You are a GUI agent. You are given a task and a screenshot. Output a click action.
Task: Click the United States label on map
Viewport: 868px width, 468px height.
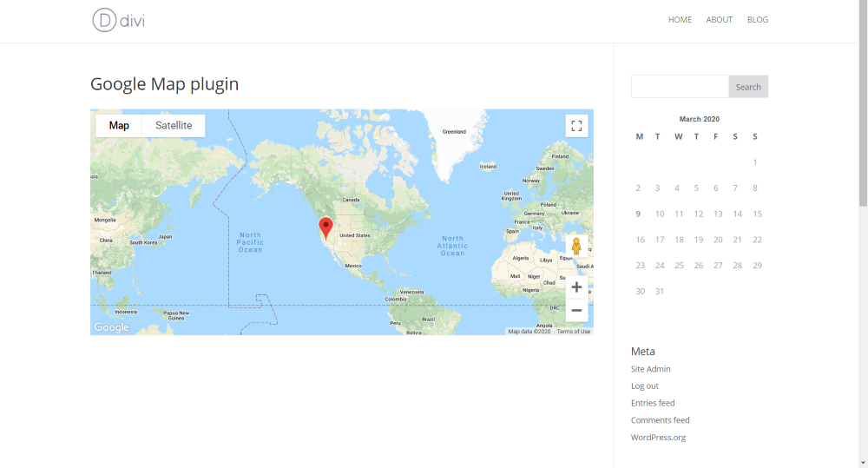[x=355, y=235]
